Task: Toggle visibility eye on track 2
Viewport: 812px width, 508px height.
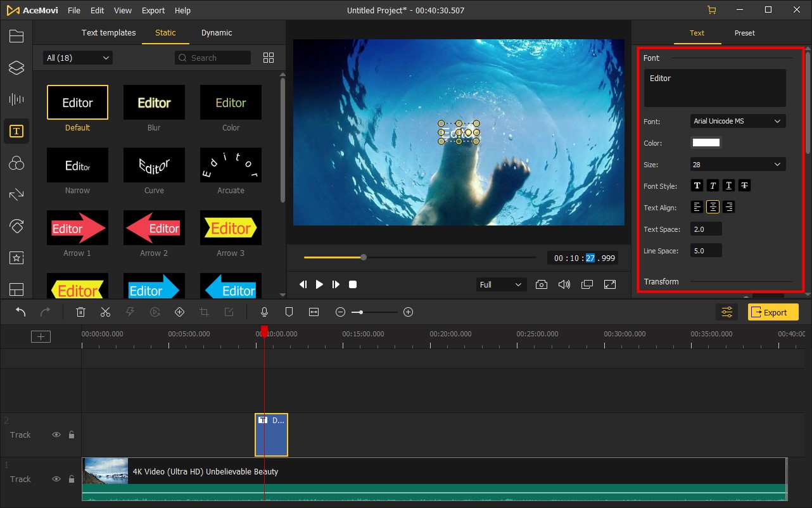Action: click(x=56, y=435)
